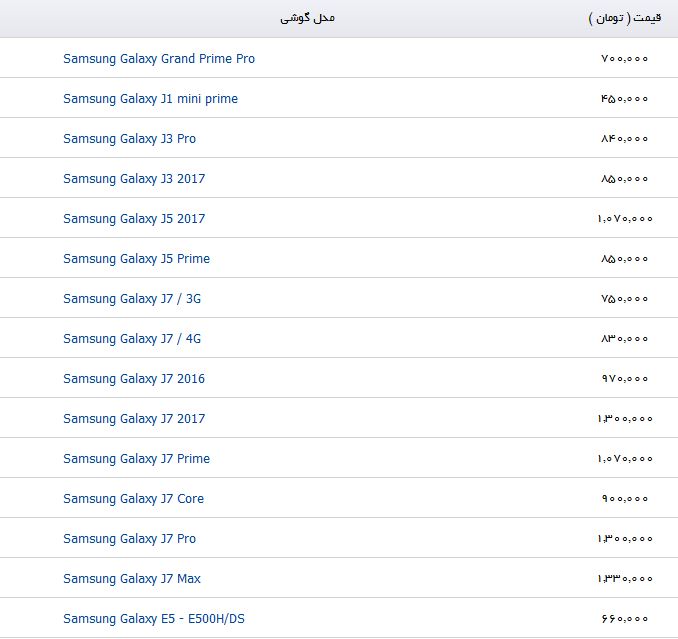Click the price (Toman) column header
The width and height of the screenshot is (678, 639).
click(x=625, y=18)
